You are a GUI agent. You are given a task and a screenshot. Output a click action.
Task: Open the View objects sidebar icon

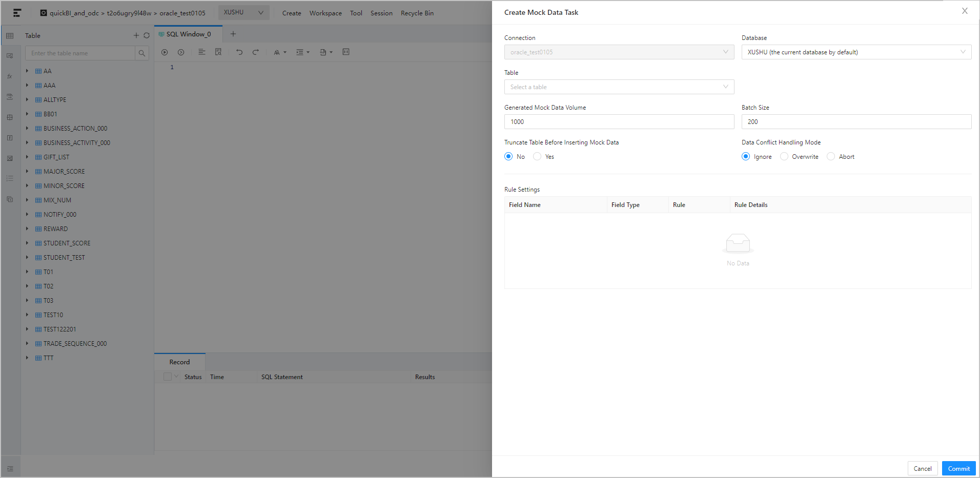coord(10,56)
